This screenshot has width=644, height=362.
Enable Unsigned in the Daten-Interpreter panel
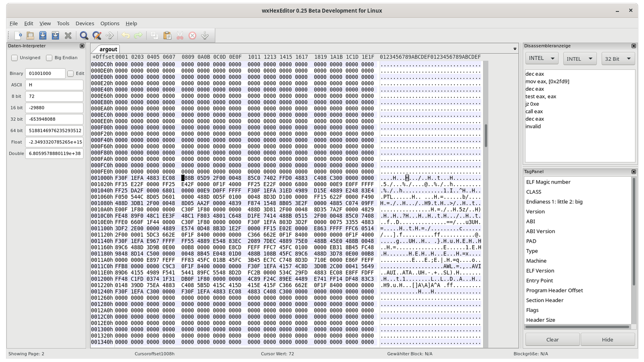pos(14,57)
